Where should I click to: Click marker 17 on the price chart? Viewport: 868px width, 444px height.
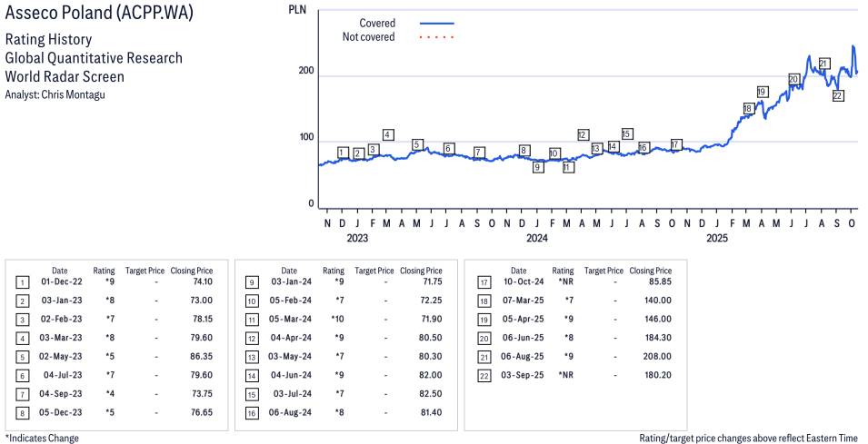(675, 145)
